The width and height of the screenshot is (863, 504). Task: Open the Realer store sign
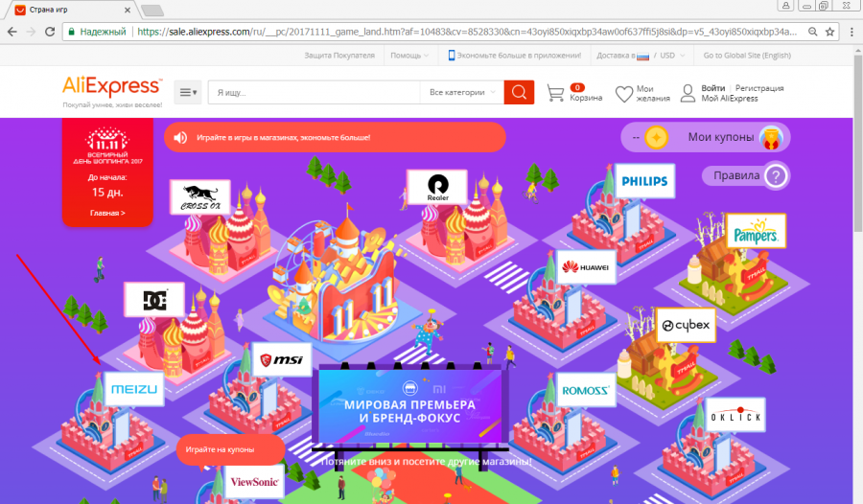point(437,187)
